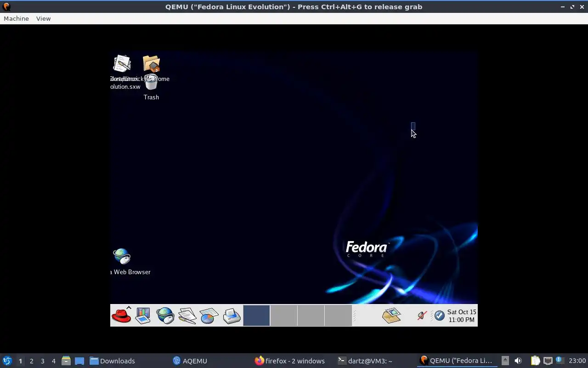The width and height of the screenshot is (588, 368).
Task: Switch to first Fedora workspace
Action: coord(256,316)
